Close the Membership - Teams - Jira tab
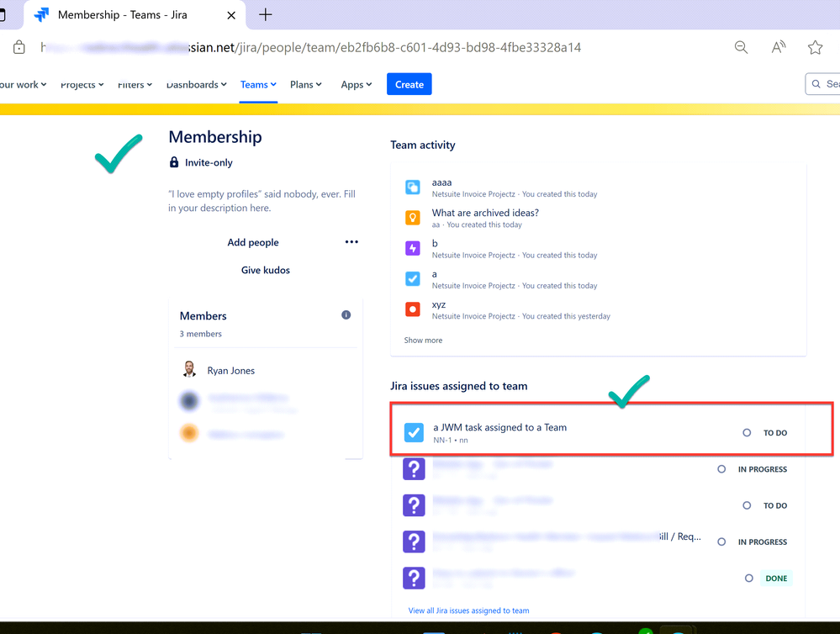The height and width of the screenshot is (634, 840). click(231, 15)
